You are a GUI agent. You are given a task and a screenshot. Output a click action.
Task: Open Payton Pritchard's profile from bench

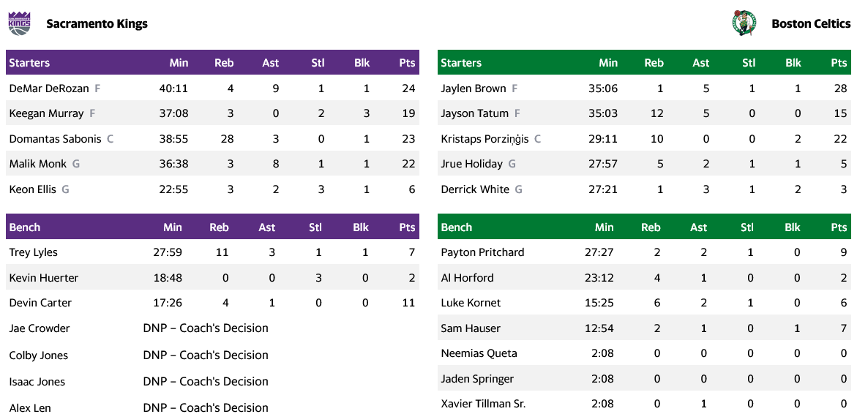coord(482,252)
